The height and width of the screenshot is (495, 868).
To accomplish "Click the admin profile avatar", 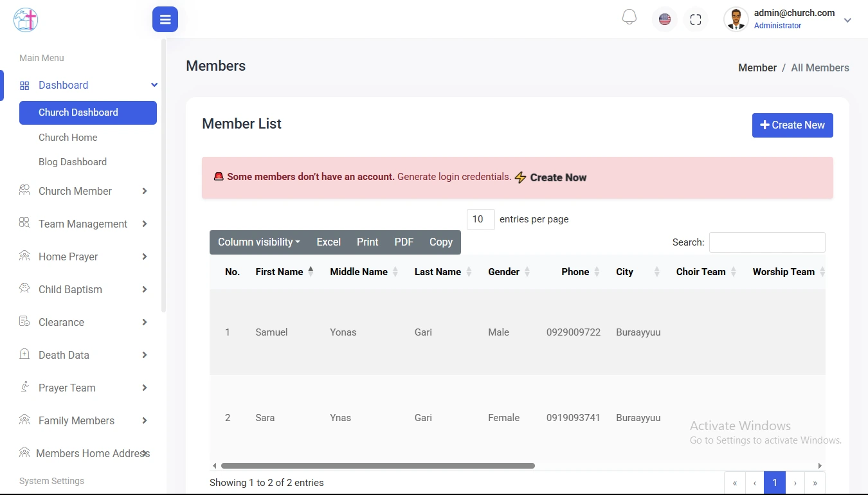I will pos(736,19).
